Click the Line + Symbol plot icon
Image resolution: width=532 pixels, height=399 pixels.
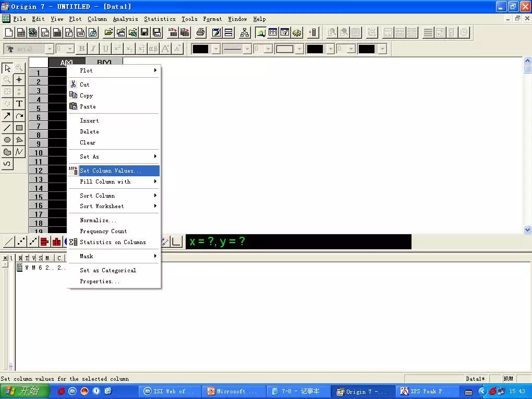32,241
